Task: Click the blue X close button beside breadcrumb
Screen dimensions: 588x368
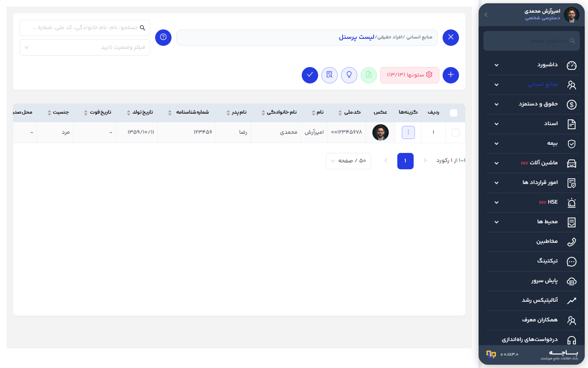Action: pyautogui.click(x=451, y=38)
